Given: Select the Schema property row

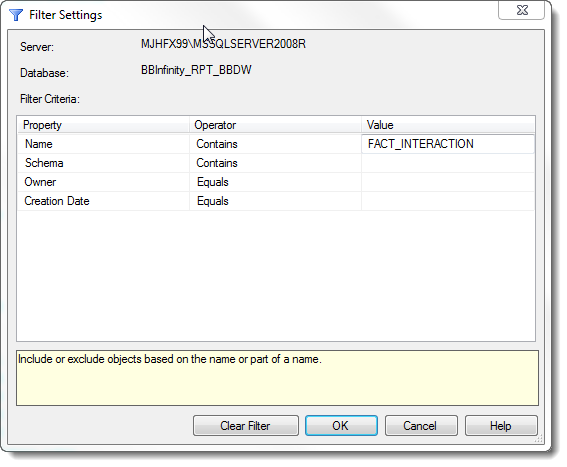Looking at the screenshot, I should tap(103, 163).
